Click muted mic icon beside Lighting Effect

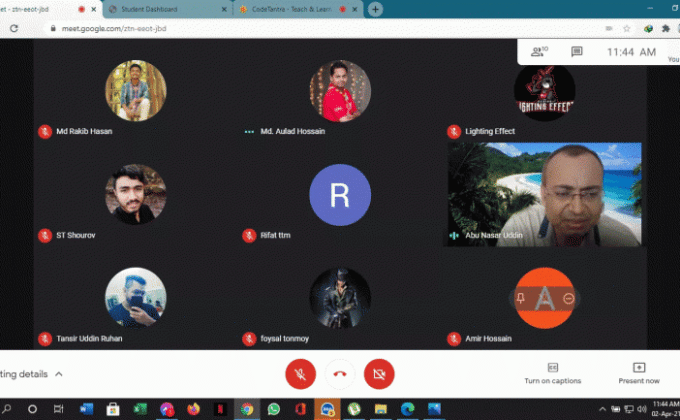coord(454,131)
